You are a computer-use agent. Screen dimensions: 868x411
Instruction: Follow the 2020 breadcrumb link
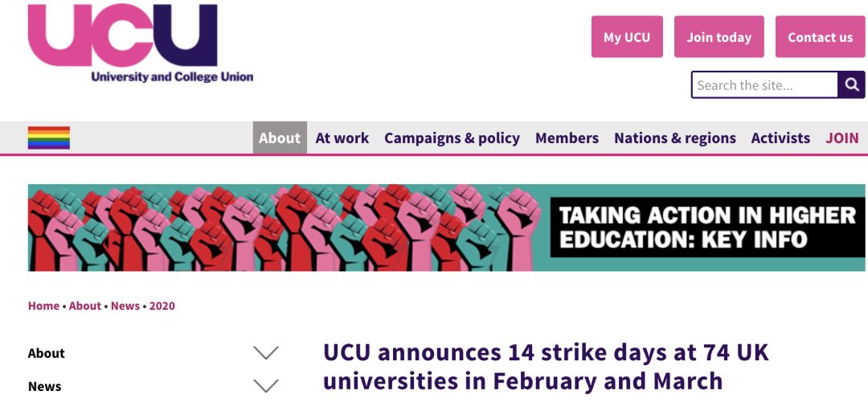[162, 306]
